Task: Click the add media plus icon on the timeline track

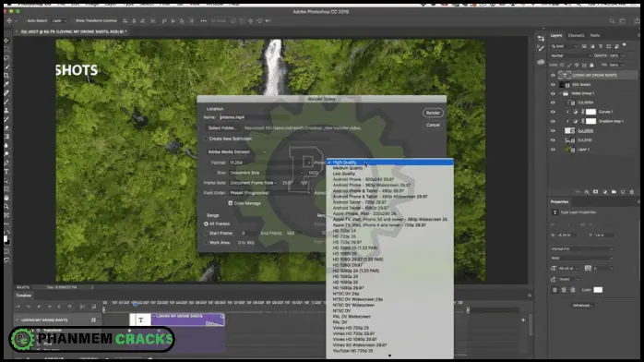Action: click(523, 320)
